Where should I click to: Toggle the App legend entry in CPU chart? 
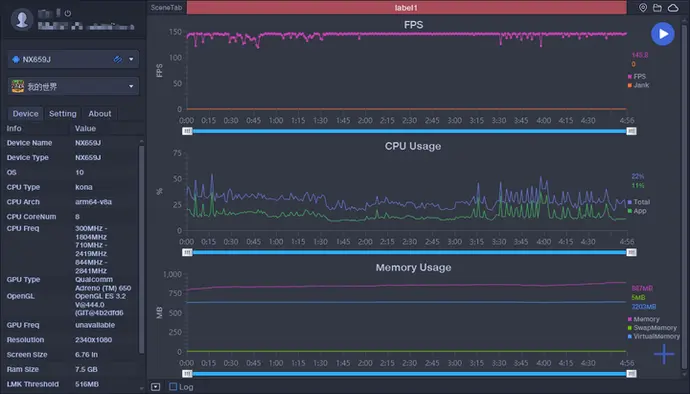(637, 211)
